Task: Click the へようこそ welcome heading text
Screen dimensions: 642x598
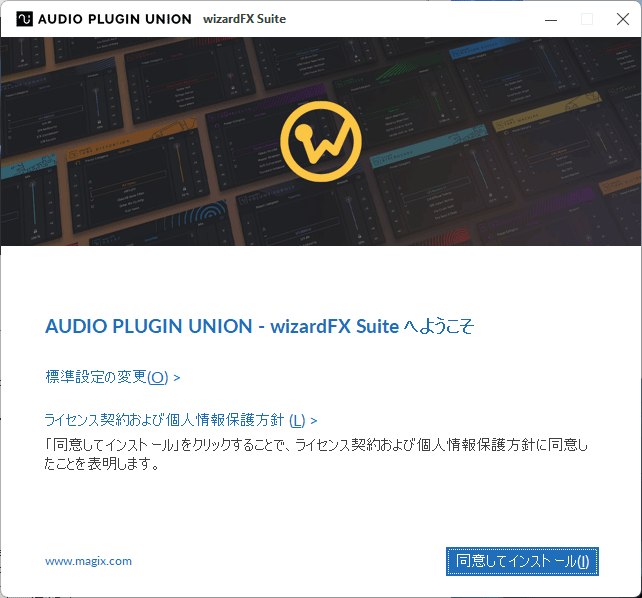Action: click(x=438, y=326)
